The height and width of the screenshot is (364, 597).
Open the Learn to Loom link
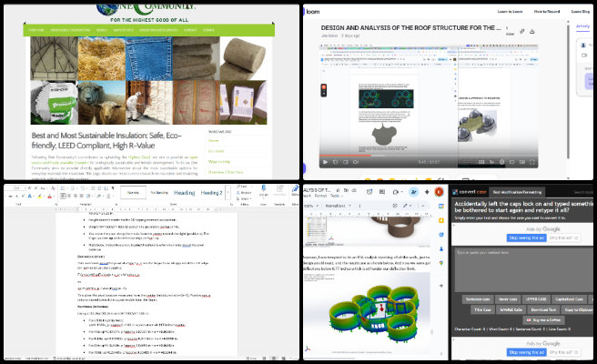[x=511, y=11]
